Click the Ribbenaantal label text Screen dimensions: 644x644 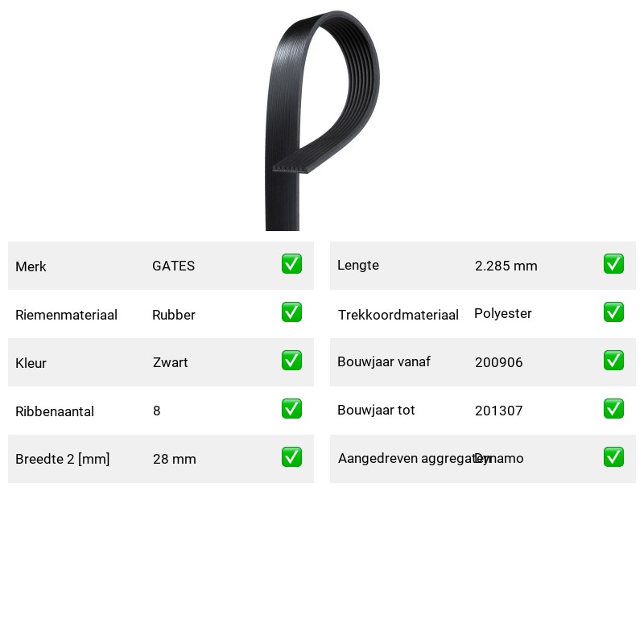click(x=55, y=411)
